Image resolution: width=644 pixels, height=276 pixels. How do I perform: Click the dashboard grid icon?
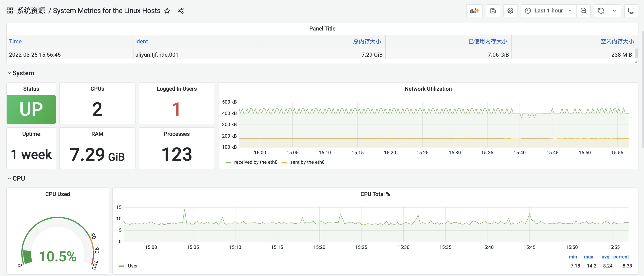click(x=10, y=10)
